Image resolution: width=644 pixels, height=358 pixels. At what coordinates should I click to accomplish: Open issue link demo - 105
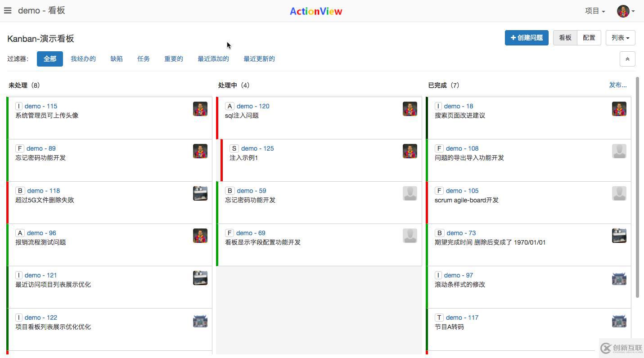coord(462,191)
